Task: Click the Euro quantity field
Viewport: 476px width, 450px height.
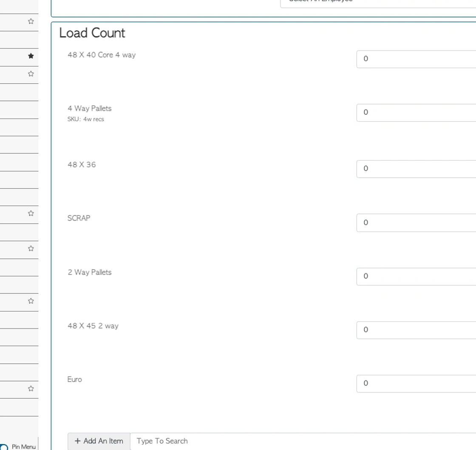Action: [x=416, y=384]
